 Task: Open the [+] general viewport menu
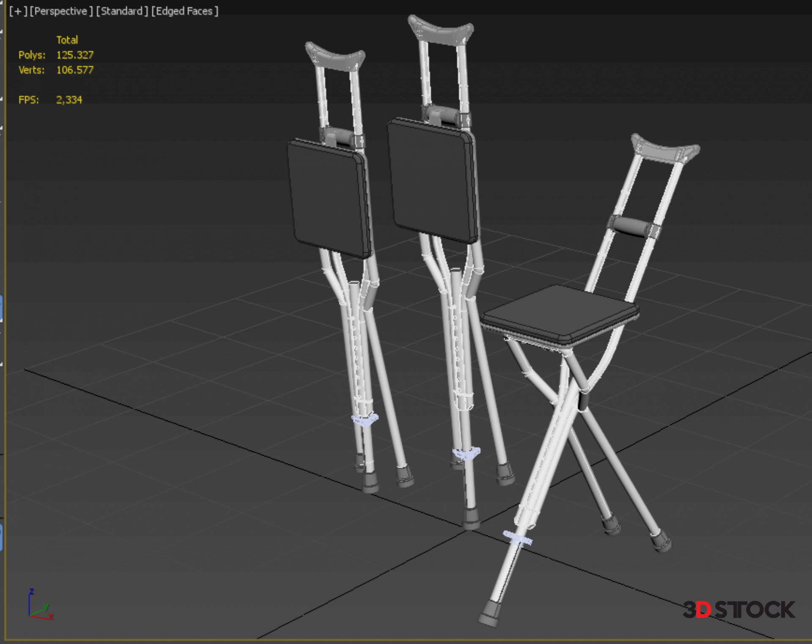coord(18,11)
